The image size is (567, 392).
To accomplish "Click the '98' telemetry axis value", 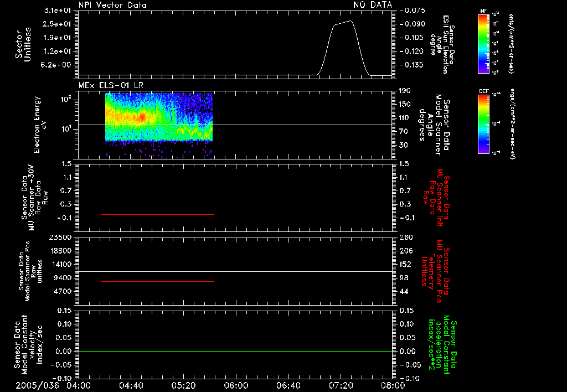I will tap(404, 278).
